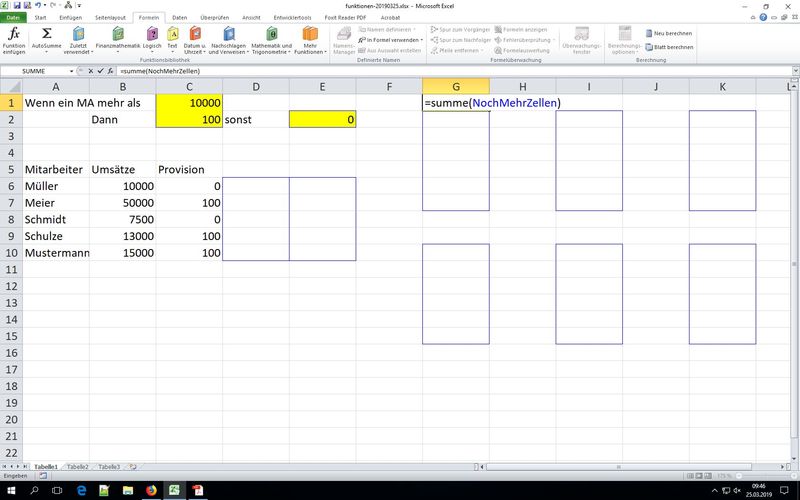Image resolution: width=800 pixels, height=500 pixels.
Task: Open Nachschlagen und Verweisen functions
Action: (229, 41)
